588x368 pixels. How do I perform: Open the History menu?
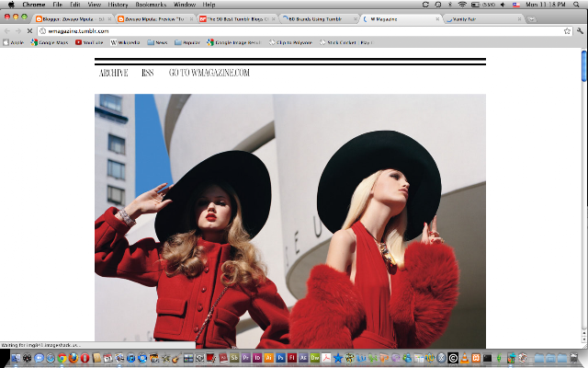click(118, 5)
